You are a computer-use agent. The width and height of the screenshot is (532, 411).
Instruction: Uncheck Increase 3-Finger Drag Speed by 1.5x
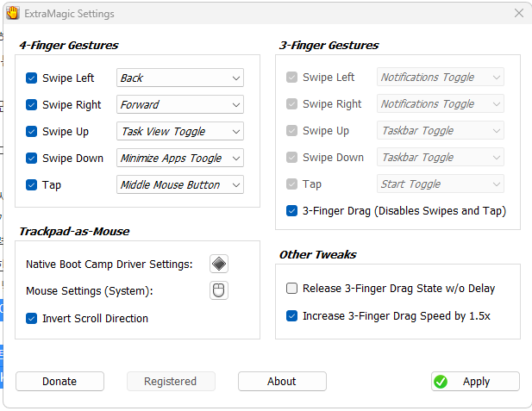tap(291, 315)
